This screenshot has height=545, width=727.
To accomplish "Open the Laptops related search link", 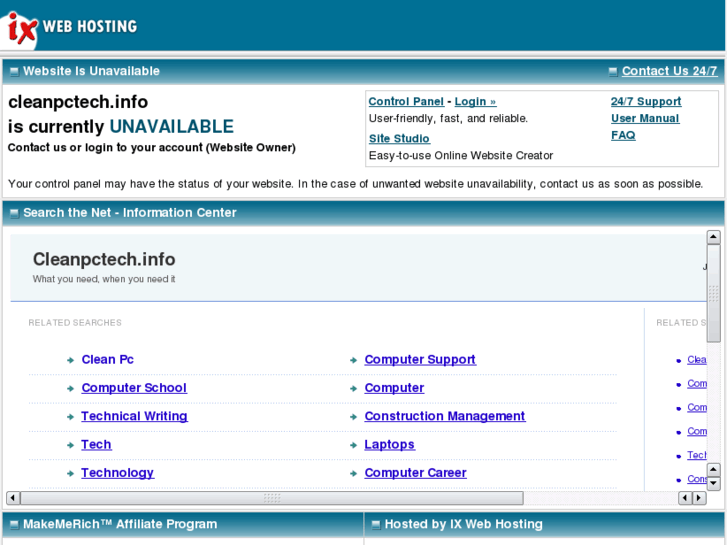I will tap(389, 444).
